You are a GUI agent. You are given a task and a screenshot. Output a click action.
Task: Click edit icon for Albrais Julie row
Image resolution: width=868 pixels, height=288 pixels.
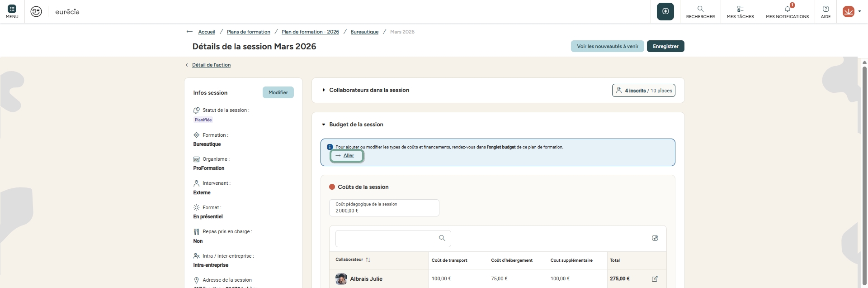point(655,279)
